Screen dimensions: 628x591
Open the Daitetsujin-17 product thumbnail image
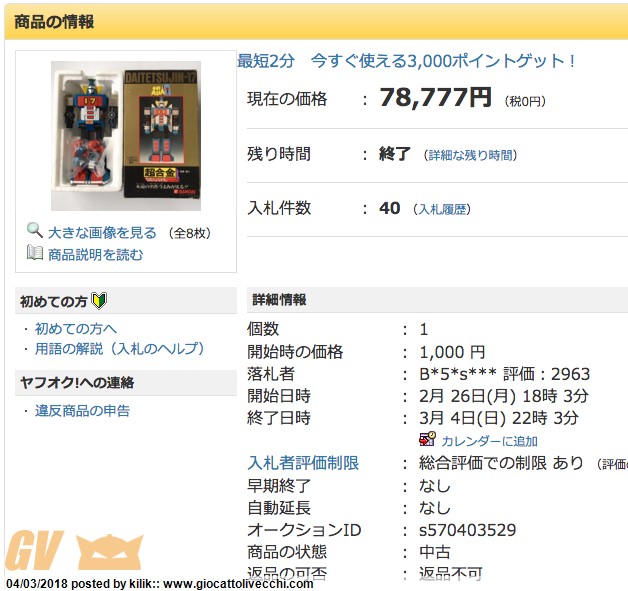coord(126,136)
